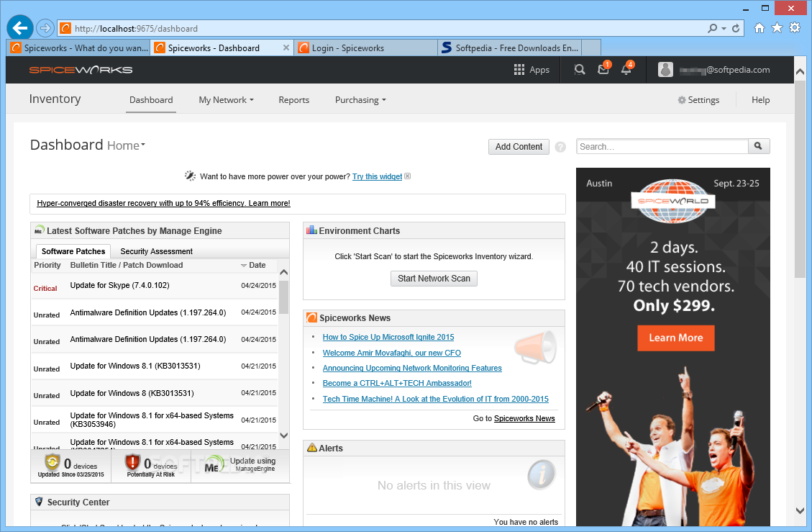Click the user avatar icon
Image resolution: width=812 pixels, height=532 pixels.
[x=665, y=70]
